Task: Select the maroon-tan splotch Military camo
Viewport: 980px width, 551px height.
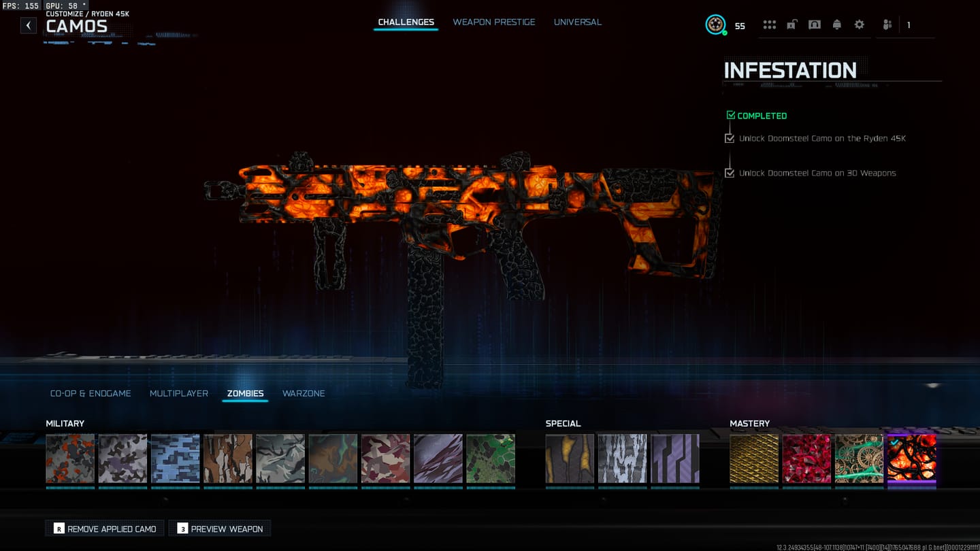Action: point(386,459)
